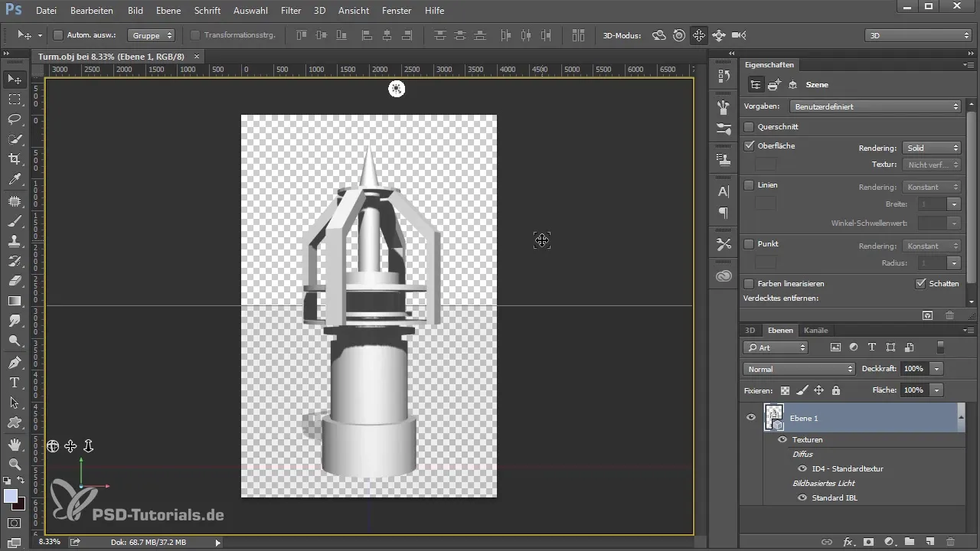Open the Oberfläche Rendering Solid dropdown
This screenshot has height=551, width=980.
click(932, 148)
